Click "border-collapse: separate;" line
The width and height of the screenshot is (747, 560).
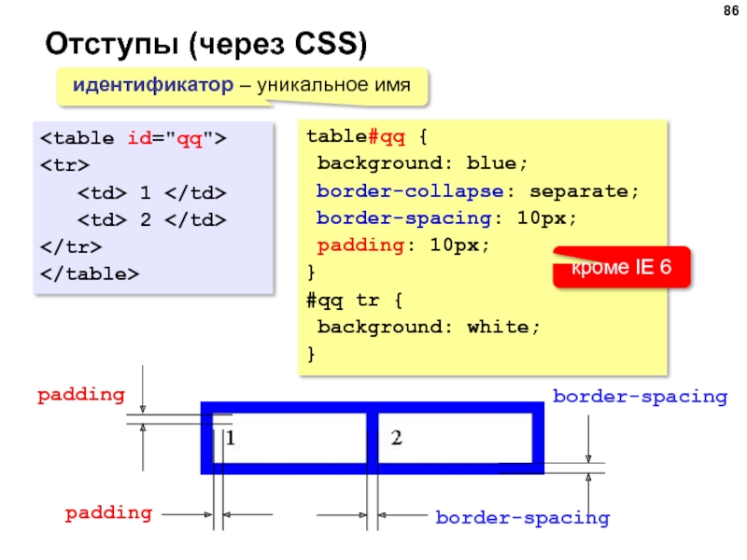(x=477, y=191)
